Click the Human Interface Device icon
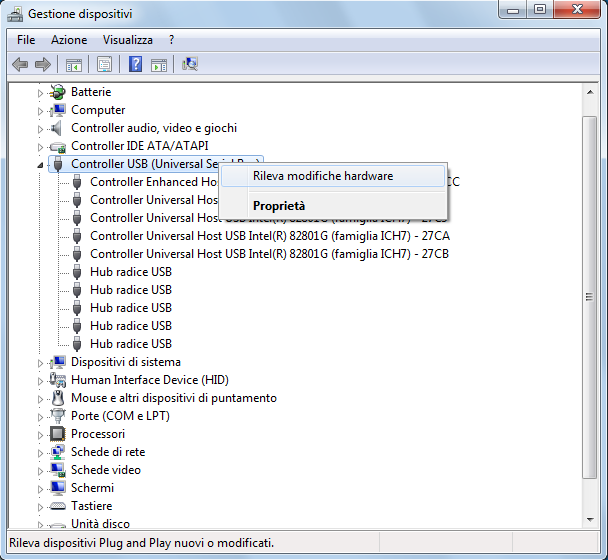The width and height of the screenshot is (608, 560). (58, 380)
